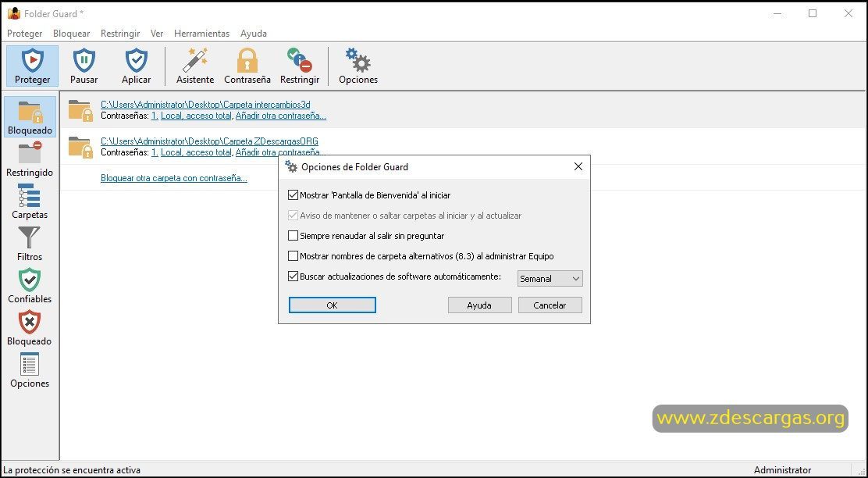The image size is (868, 478).
Task: Confirm options with the OK button
Action: (x=333, y=305)
